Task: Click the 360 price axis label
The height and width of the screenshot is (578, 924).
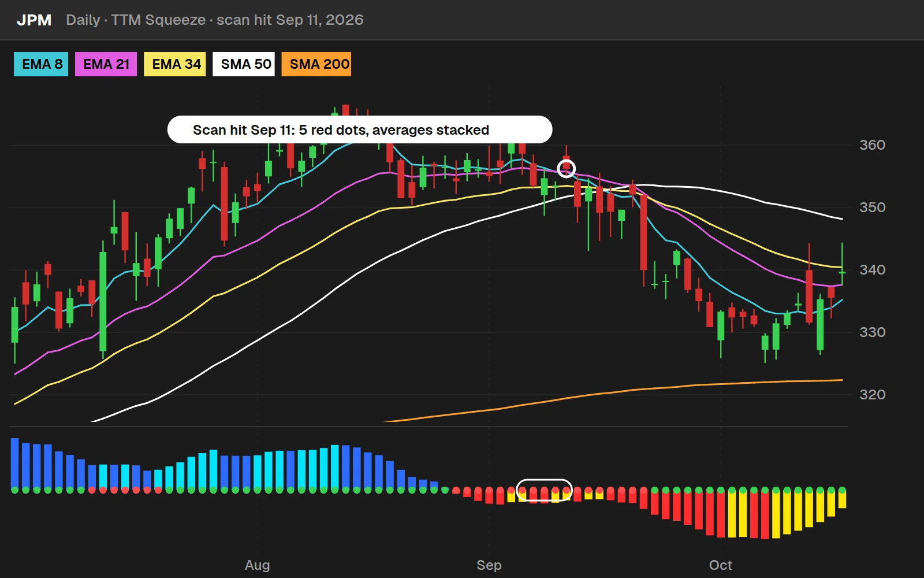Action: pos(872,145)
